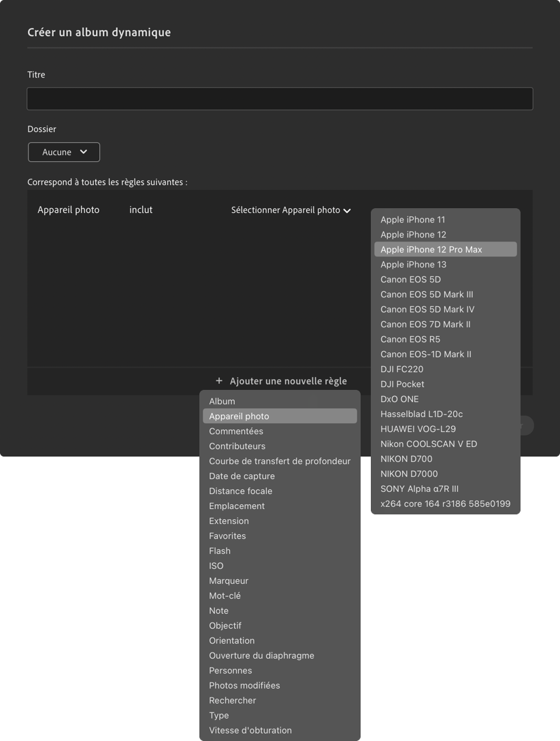This screenshot has width=560, height=741.
Task: Choose Contributeurs rule type
Action: pos(280,446)
